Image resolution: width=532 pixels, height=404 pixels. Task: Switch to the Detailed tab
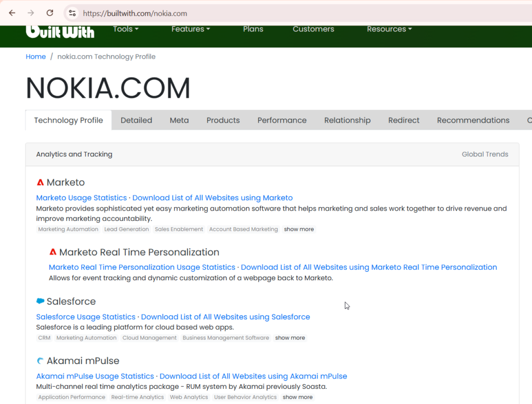tap(137, 120)
